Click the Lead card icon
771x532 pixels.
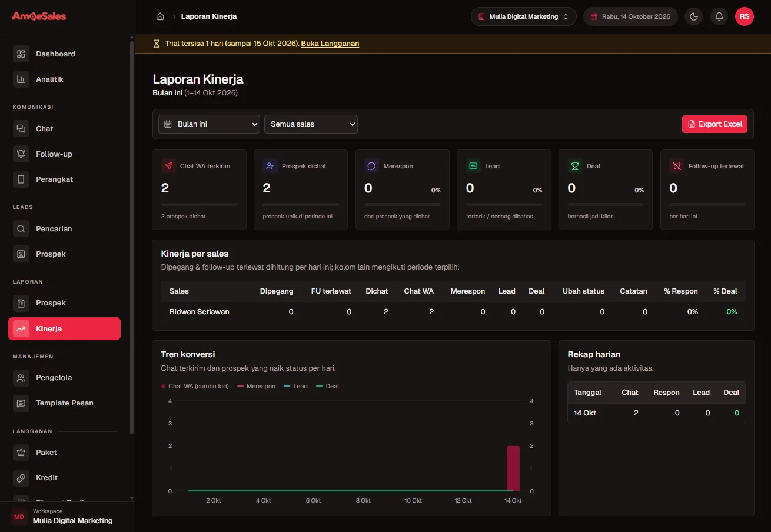(473, 166)
